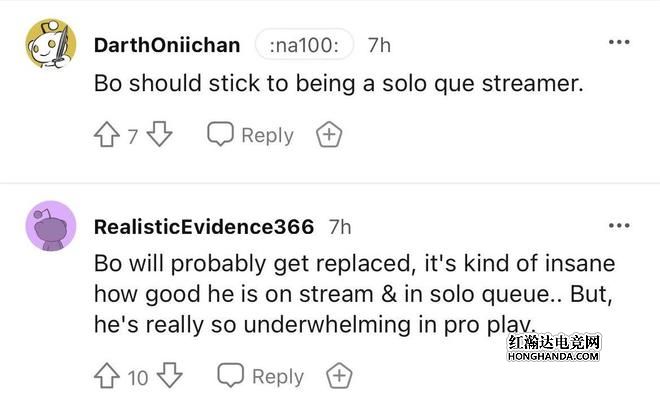Click the vote count 10 on second comment
The height and width of the screenshot is (414, 660).
coord(138,377)
